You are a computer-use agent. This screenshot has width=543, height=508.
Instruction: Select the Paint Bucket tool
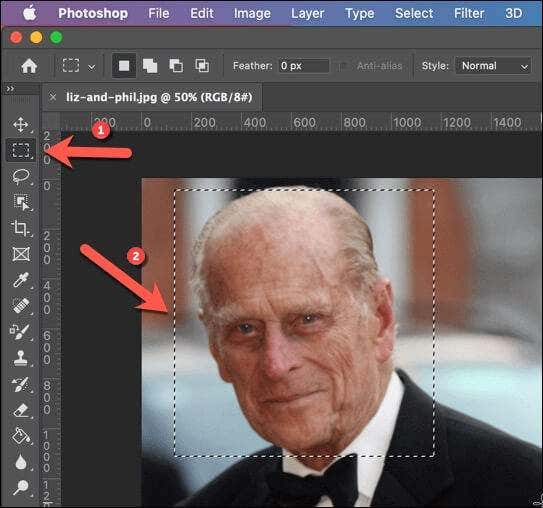[21, 436]
